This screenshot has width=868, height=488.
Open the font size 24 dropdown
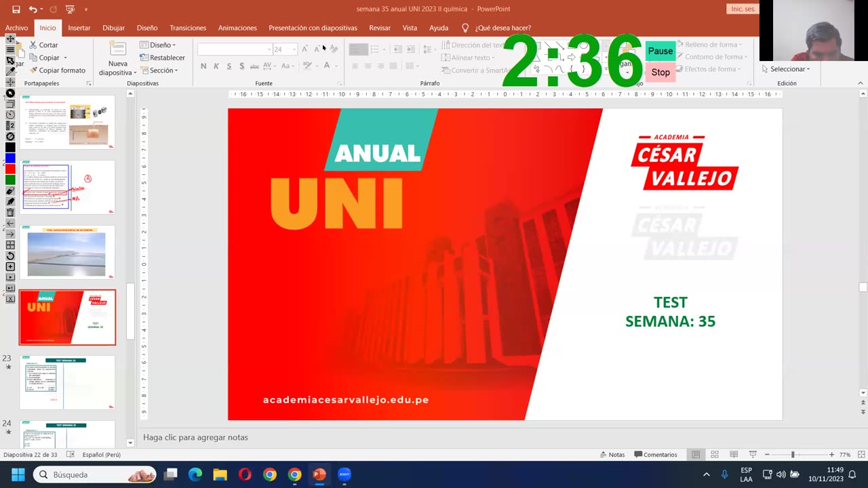pyautogui.click(x=294, y=49)
